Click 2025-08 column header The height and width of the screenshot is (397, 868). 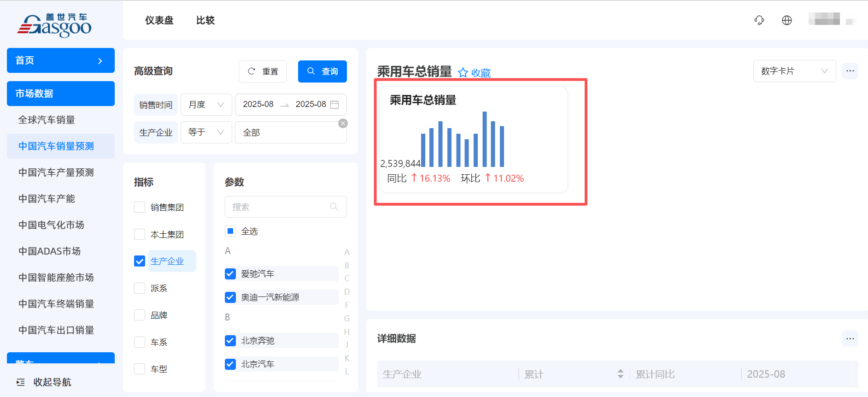coord(766,374)
